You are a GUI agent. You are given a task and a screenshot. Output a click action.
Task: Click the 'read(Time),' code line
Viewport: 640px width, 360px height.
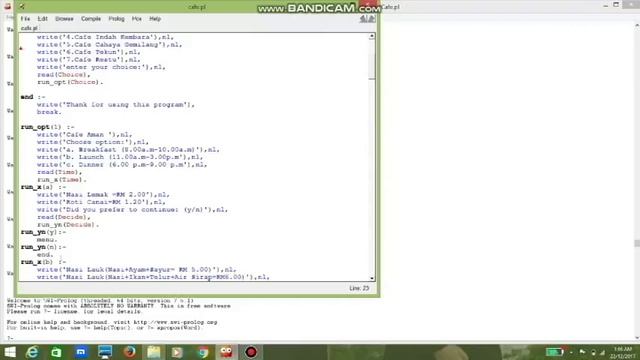[x=59, y=172]
